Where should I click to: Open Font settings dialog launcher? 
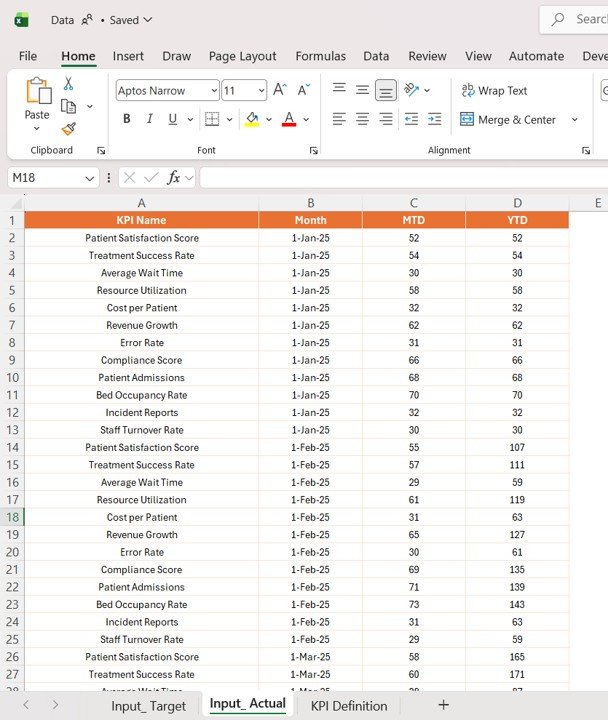tap(314, 151)
